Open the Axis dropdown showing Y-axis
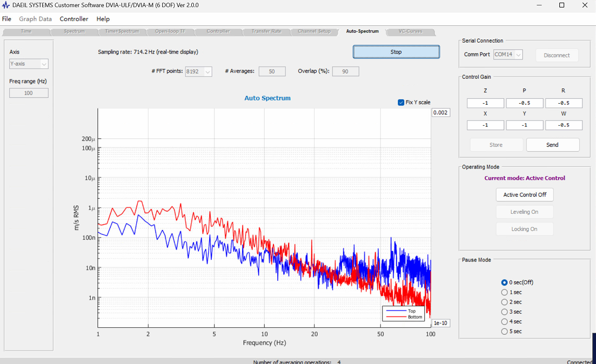Viewport: 596px width, 364px height. click(29, 64)
